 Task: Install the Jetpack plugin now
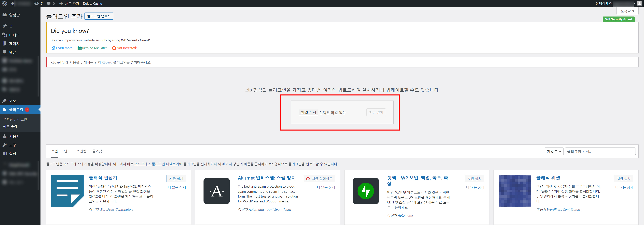point(474,179)
